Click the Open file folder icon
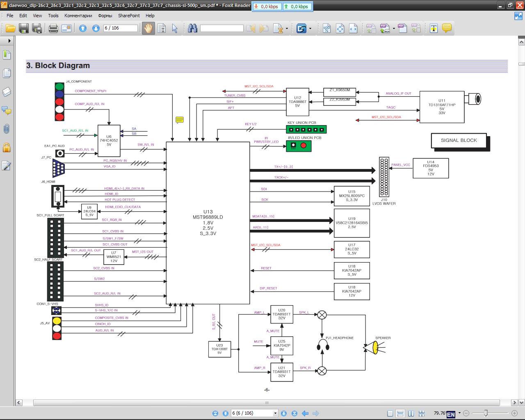This screenshot has height=420, width=525. tap(11, 28)
